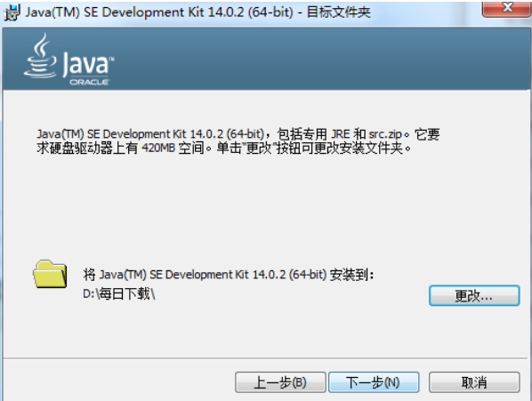Click the label 将 Java(TM) SE Development Kit 14.0.2 安装到
The height and width of the screenshot is (401, 532).
(229, 275)
